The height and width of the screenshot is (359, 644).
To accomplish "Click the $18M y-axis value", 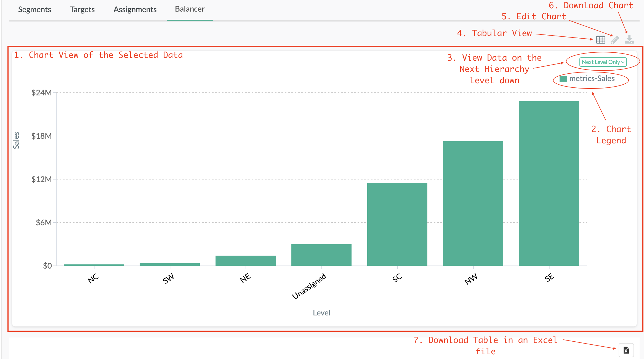I will click(41, 136).
